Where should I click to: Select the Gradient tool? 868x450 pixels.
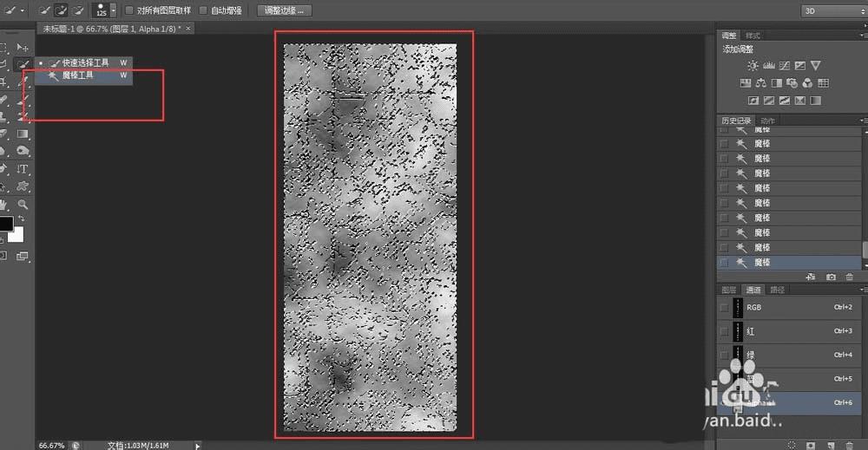click(23, 134)
